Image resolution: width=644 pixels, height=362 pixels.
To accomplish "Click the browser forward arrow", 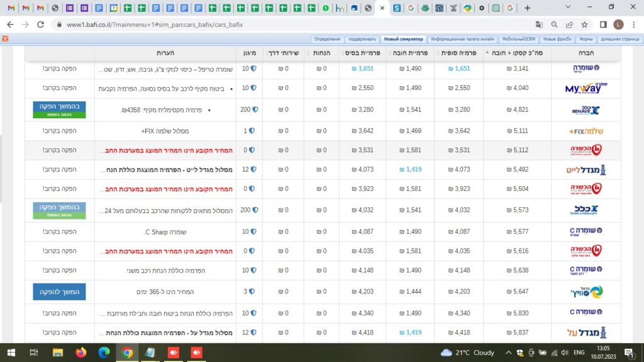I will (25, 25).
